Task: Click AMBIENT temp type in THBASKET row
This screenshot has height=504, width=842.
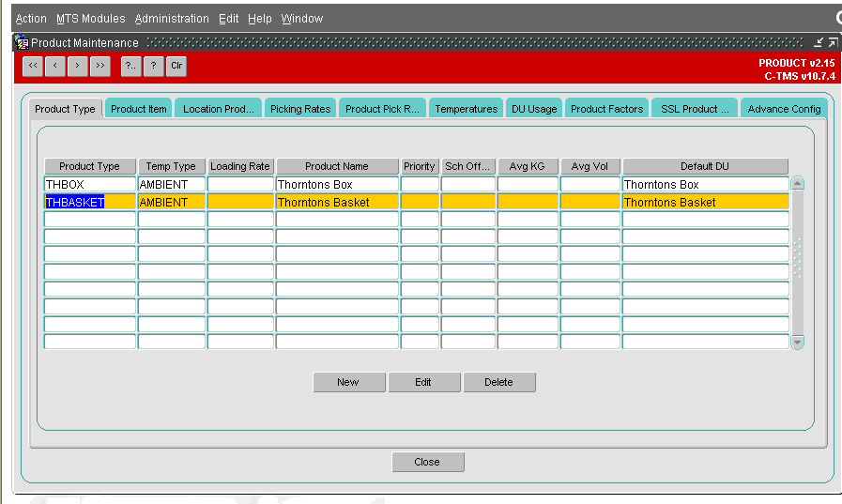Action: point(172,203)
